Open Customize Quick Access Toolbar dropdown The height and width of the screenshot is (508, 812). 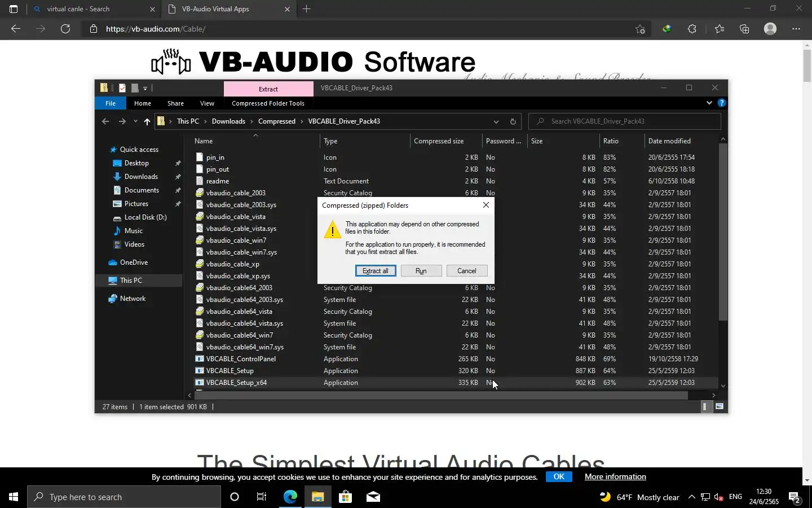[x=145, y=88]
